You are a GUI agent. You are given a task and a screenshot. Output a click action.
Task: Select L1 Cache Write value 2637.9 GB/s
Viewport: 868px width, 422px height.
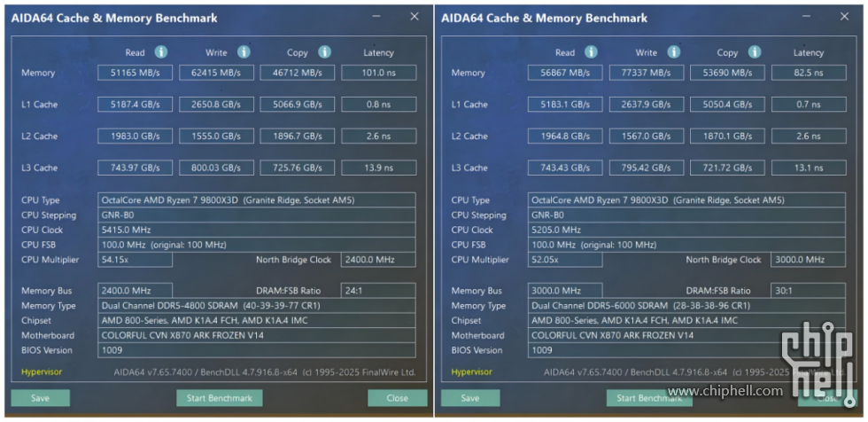(x=647, y=104)
